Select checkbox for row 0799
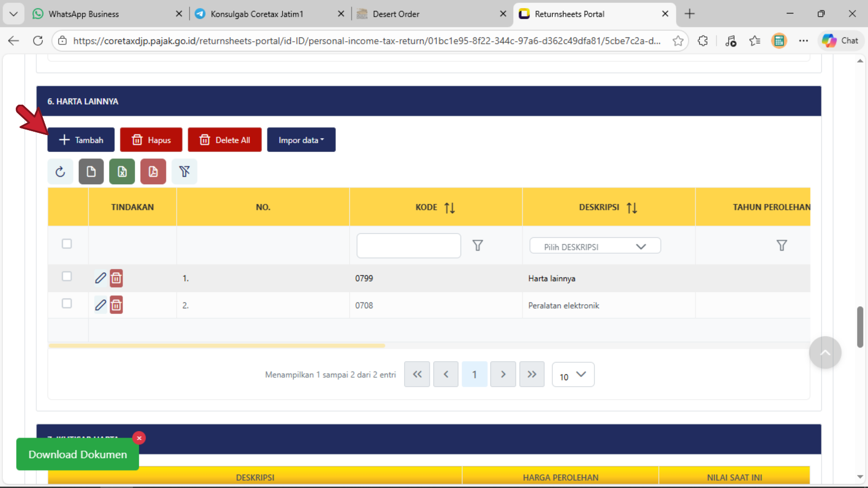 coord(67,277)
